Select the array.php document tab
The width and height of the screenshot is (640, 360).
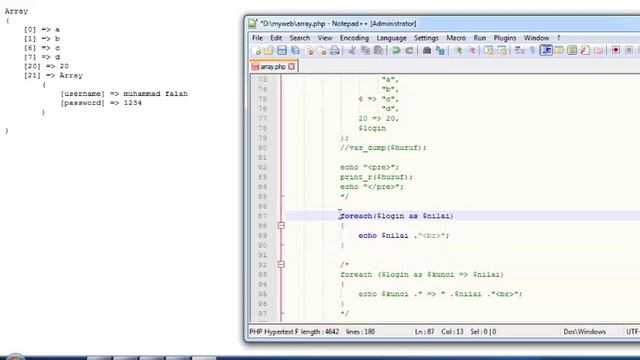pyautogui.click(x=273, y=67)
